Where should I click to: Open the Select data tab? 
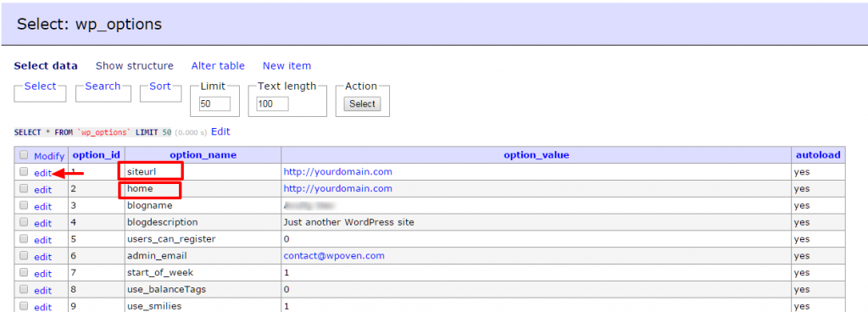[46, 66]
